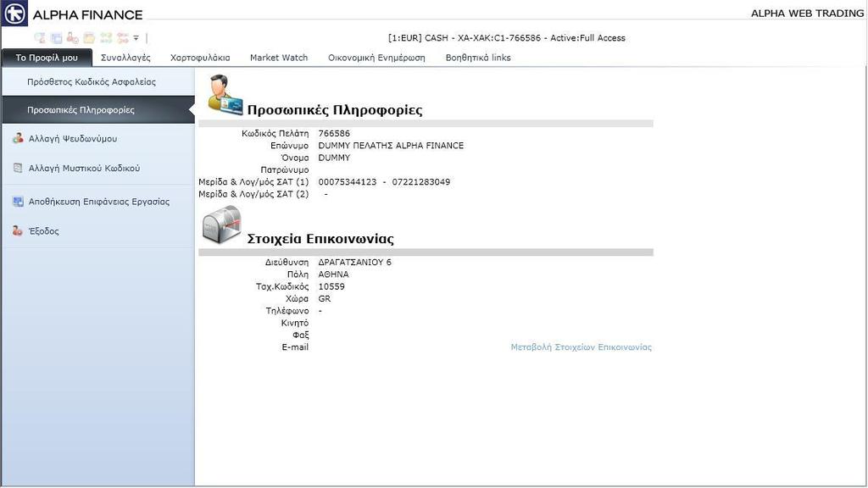Click the Αλλαγή Ψευδωνύμου user icon

pos(18,138)
